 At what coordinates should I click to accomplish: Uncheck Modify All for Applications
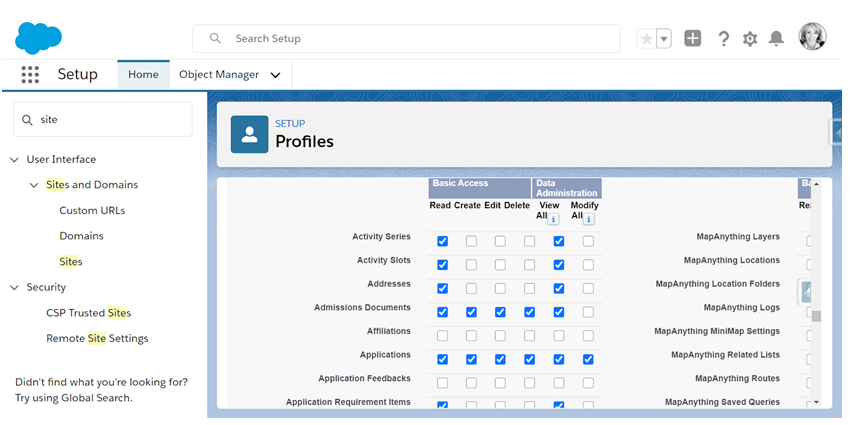pos(588,359)
